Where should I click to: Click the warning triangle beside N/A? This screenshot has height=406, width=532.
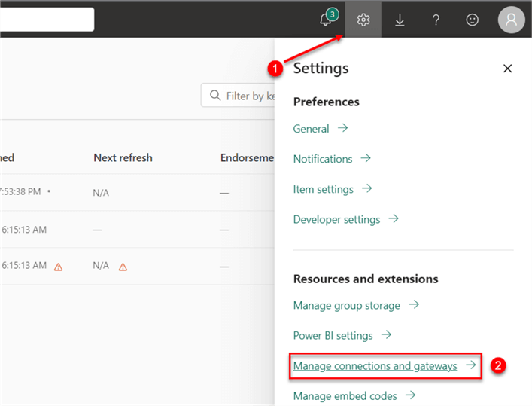(x=123, y=267)
